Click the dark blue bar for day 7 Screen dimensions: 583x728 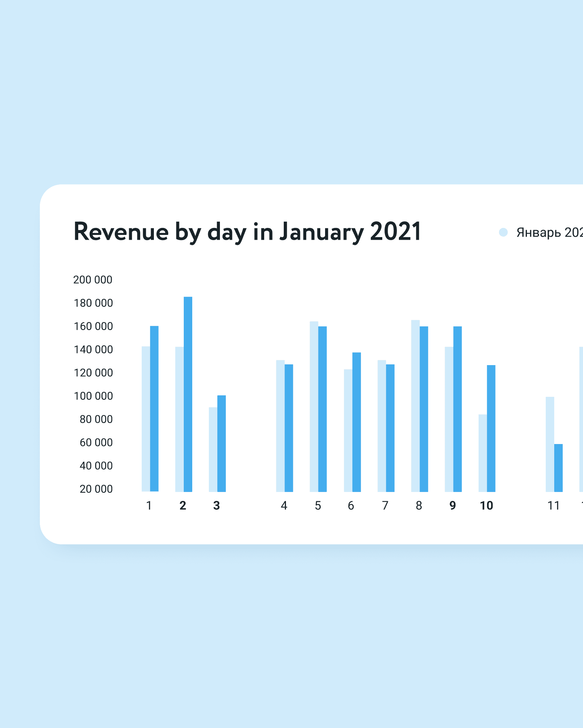point(390,428)
